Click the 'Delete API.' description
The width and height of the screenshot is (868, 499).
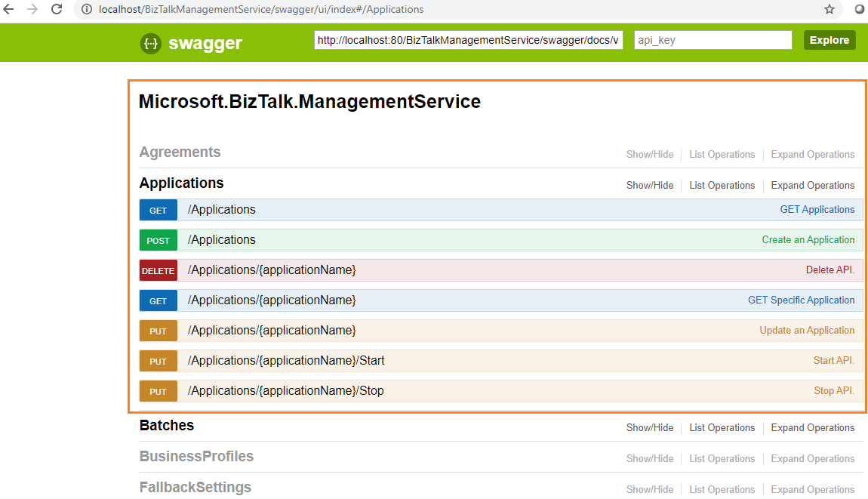pos(830,270)
